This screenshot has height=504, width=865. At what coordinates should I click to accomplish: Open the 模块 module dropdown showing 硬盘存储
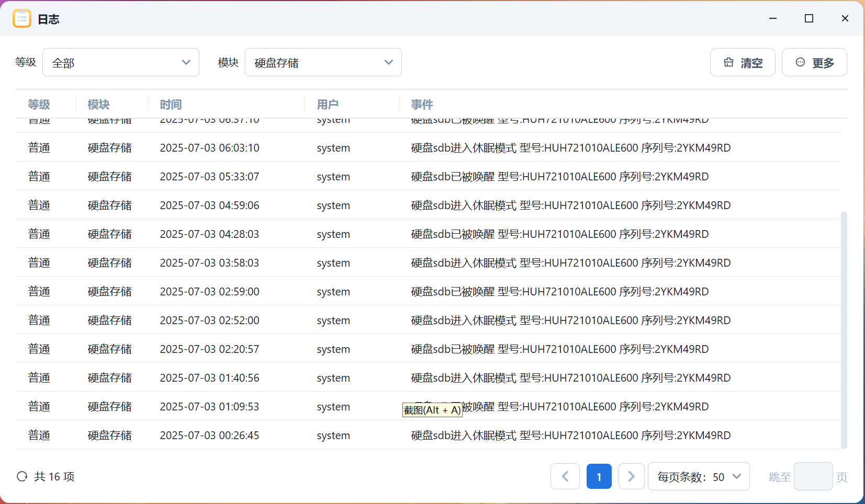[323, 62]
